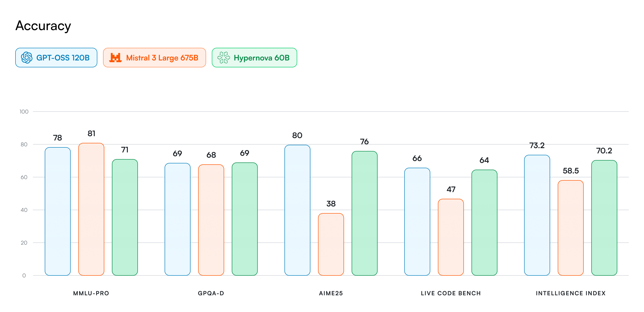Click the Mistral logo icon in the legend
The height and width of the screenshot is (312, 644).
click(x=115, y=58)
